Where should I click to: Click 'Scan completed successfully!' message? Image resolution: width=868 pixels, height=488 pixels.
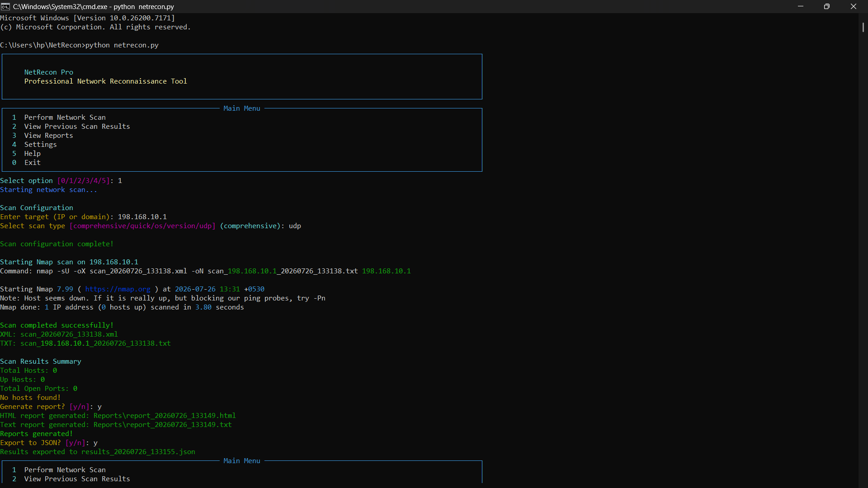coord(57,325)
